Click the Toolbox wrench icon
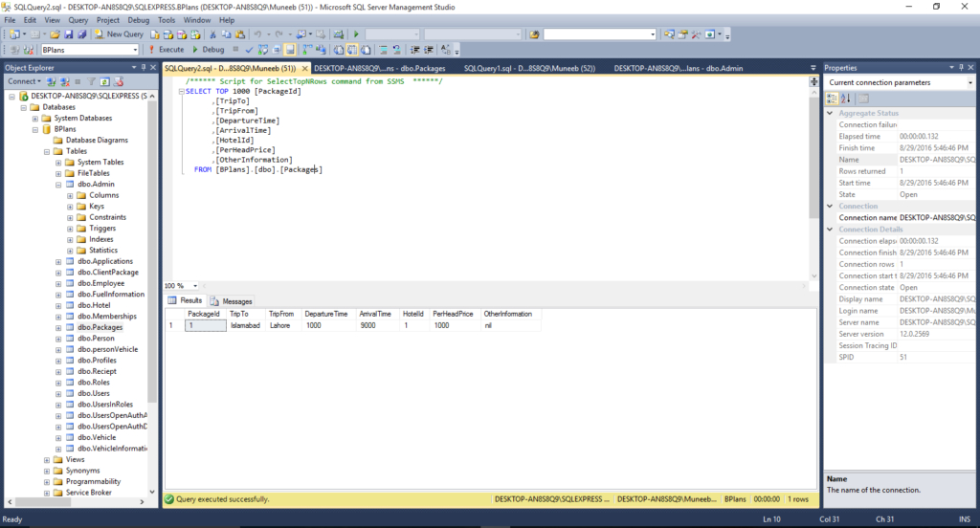The width and height of the screenshot is (980, 528). [696, 34]
